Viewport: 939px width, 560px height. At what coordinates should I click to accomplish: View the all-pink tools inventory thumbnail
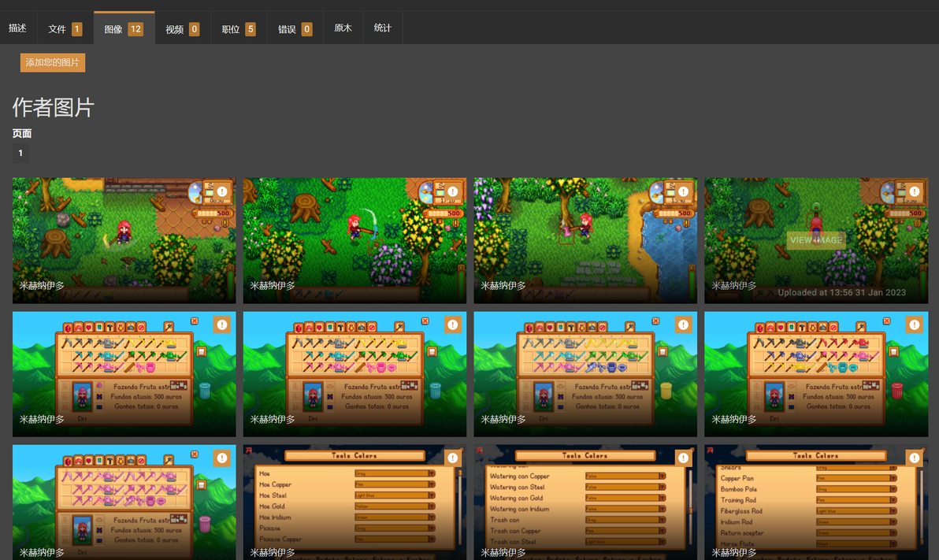pos(124,503)
